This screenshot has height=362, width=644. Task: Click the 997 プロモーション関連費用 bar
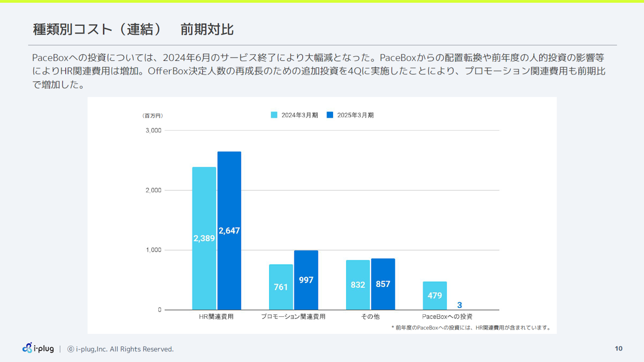[306, 280]
